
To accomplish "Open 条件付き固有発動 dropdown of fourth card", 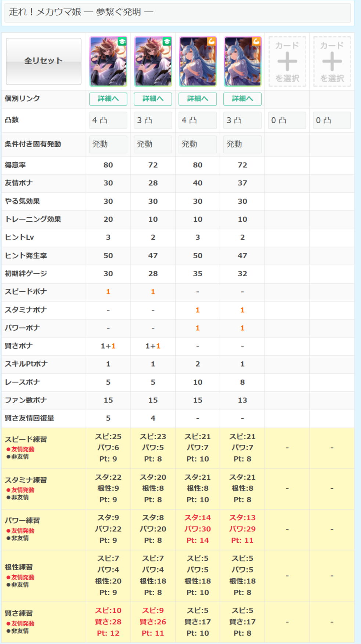I will point(242,144).
